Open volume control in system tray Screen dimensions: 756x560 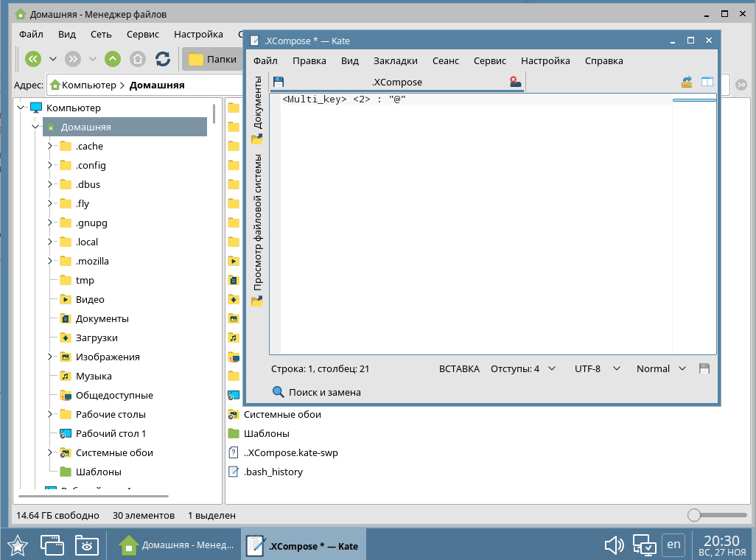click(614, 545)
